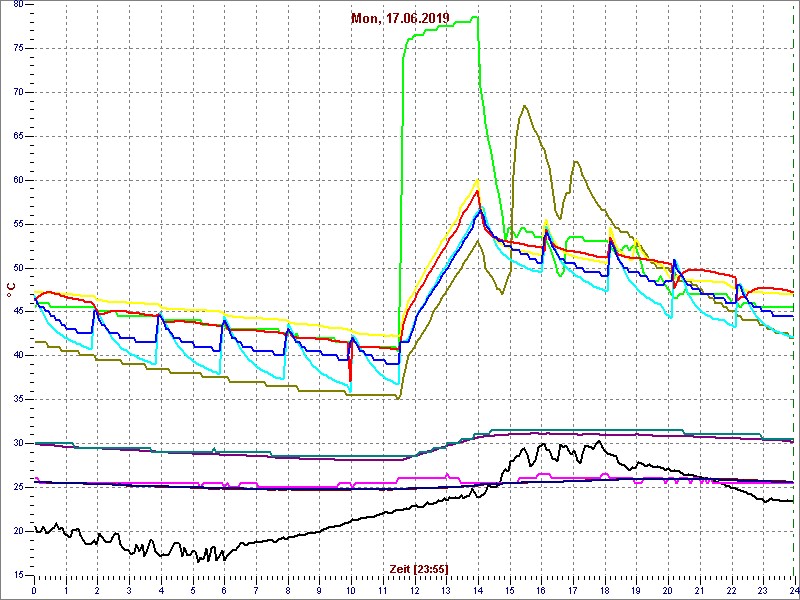Select the 75 value on the temperature axis
The image size is (800, 600).
click(17, 48)
